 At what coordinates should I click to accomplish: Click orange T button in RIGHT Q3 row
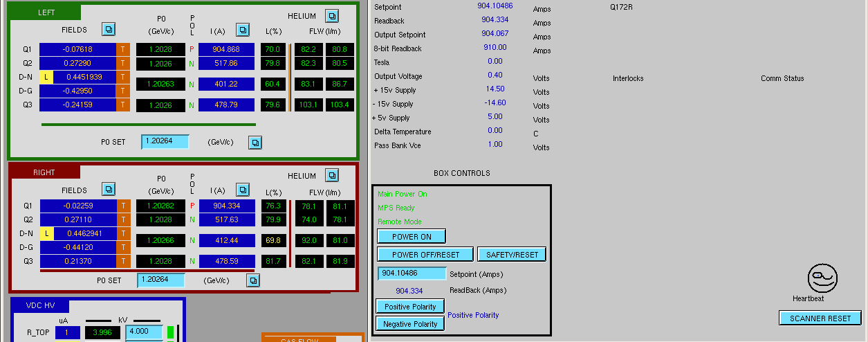[123, 261]
